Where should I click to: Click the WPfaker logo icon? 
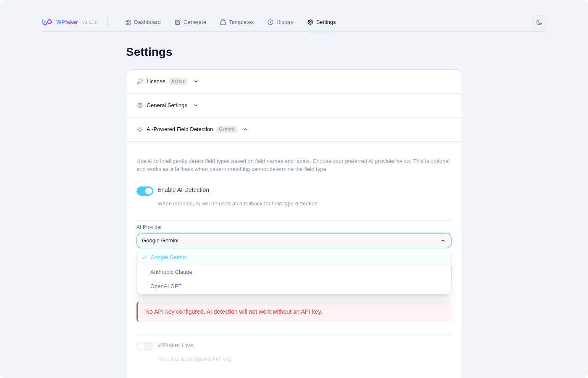coord(47,22)
